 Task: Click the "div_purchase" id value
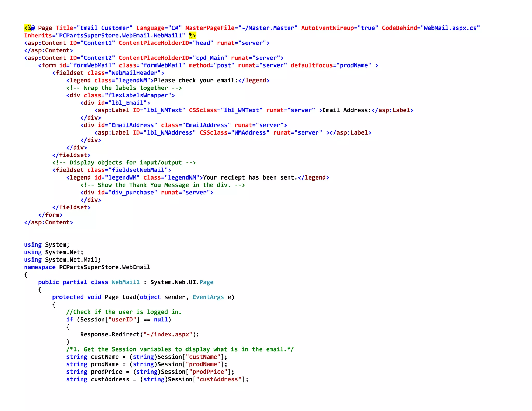point(133,193)
